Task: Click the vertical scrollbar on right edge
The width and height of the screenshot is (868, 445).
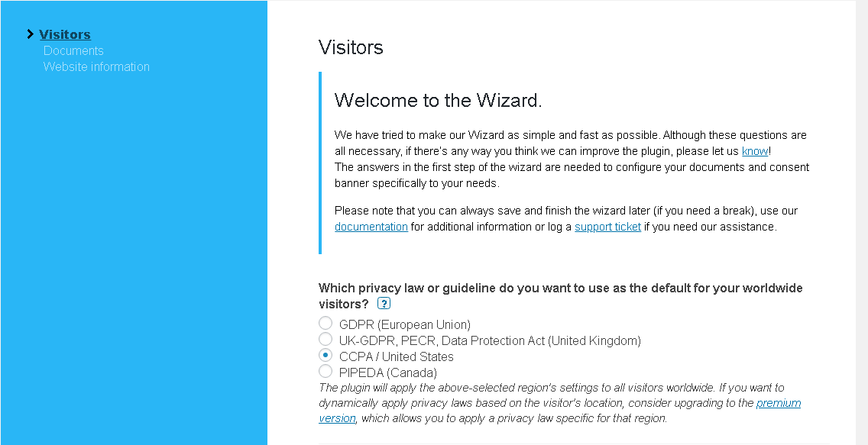Action: click(862, 222)
